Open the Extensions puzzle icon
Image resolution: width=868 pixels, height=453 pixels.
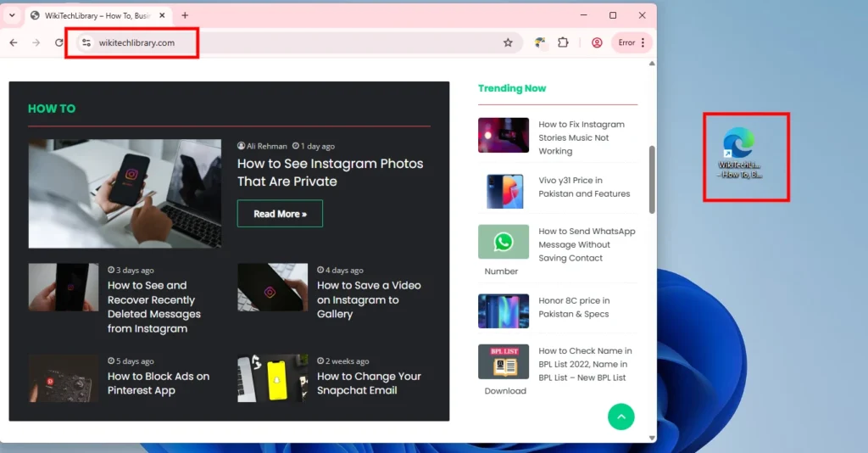pyautogui.click(x=563, y=42)
